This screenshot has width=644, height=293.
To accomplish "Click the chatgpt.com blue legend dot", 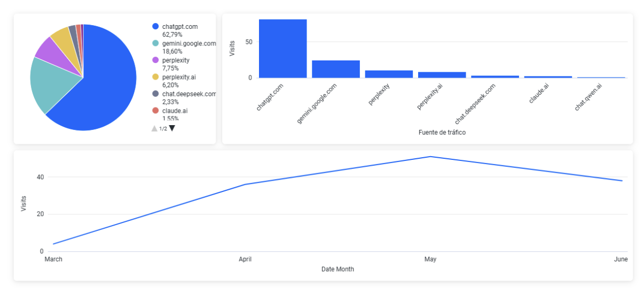I will click(x=155, y=26).
